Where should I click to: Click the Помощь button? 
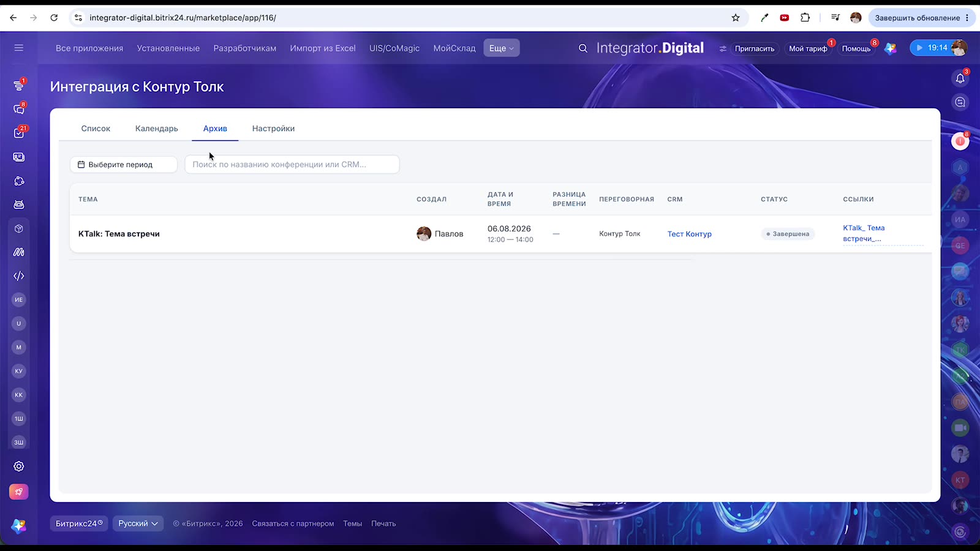pyautogui.click(x=856, y=48)
